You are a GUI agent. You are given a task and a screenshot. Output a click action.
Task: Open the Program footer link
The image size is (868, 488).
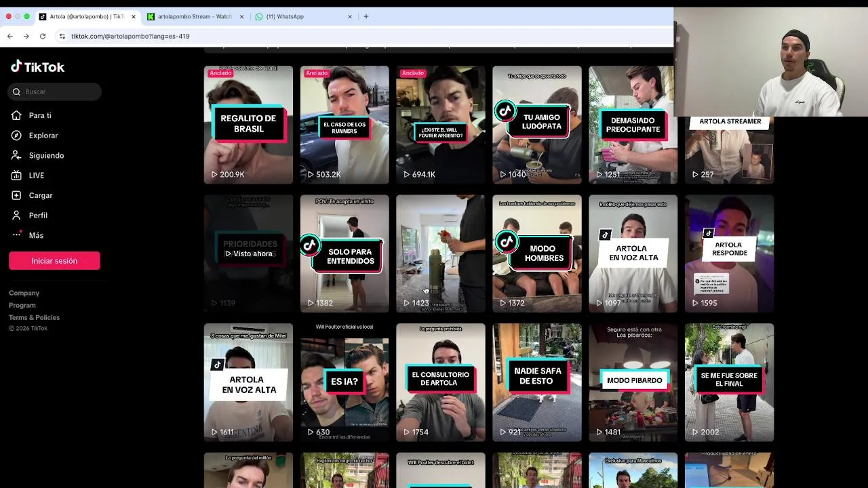[x=22, y=305]
